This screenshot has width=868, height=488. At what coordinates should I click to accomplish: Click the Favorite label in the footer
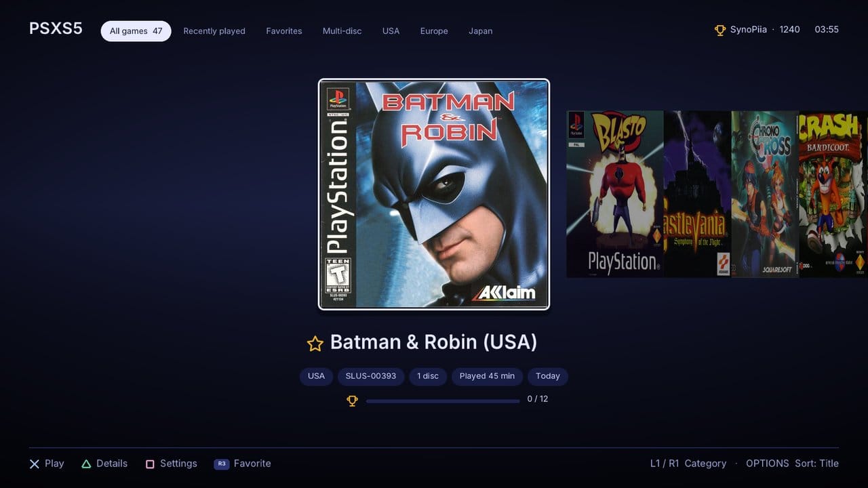click(252, 464)
